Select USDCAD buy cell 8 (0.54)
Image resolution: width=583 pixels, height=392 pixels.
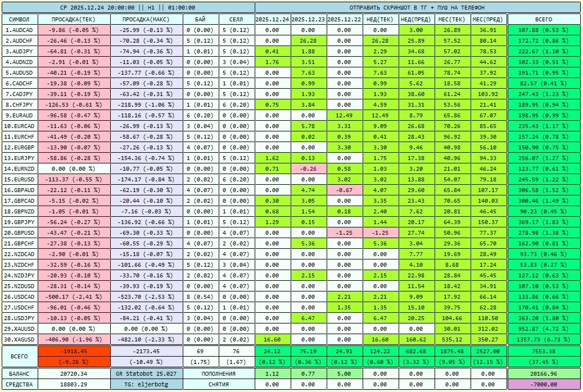coord(200,297)
